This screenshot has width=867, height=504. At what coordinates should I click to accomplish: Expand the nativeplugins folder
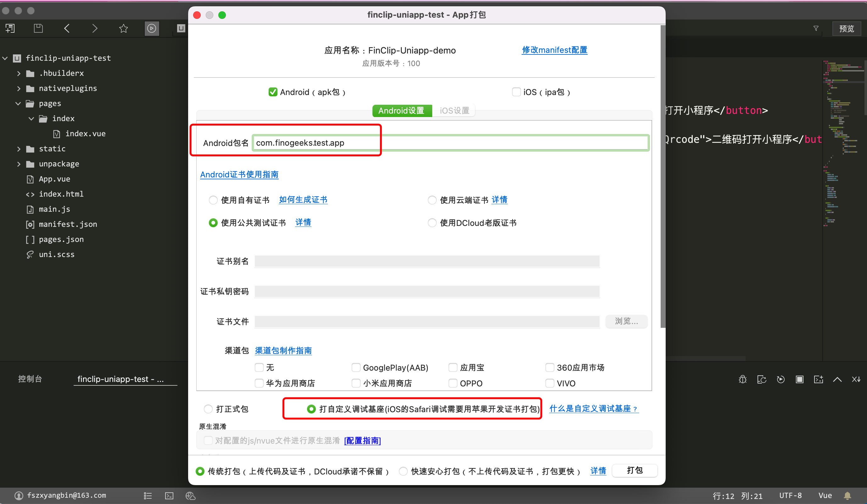point(19,88)
